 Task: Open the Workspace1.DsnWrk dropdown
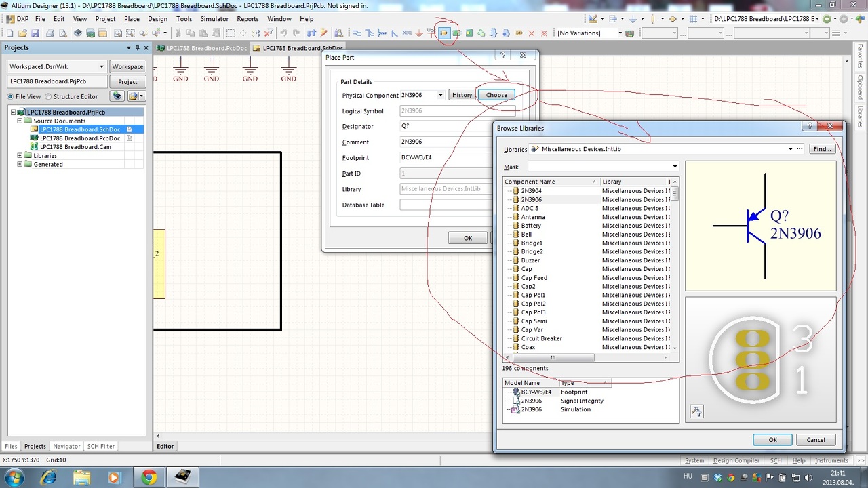[x=102, y=66]
